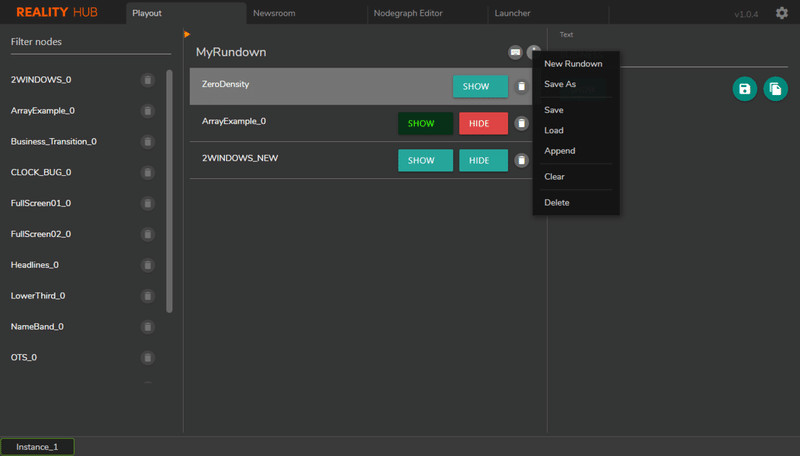Remove ArrayExample_0 item from the rundown
The image size is (800, 456).
(x=521, y=123)
